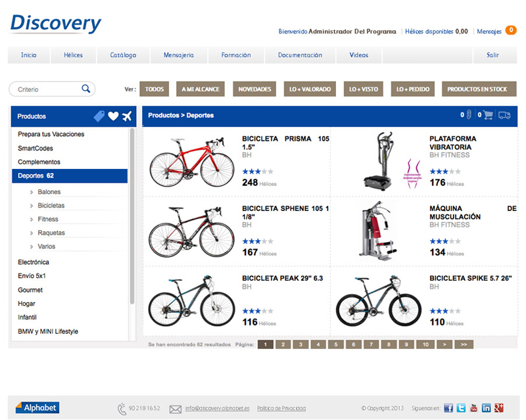The image size is (526, 420).
Task: Open the Twitter icon in footer
Action: 461,408
